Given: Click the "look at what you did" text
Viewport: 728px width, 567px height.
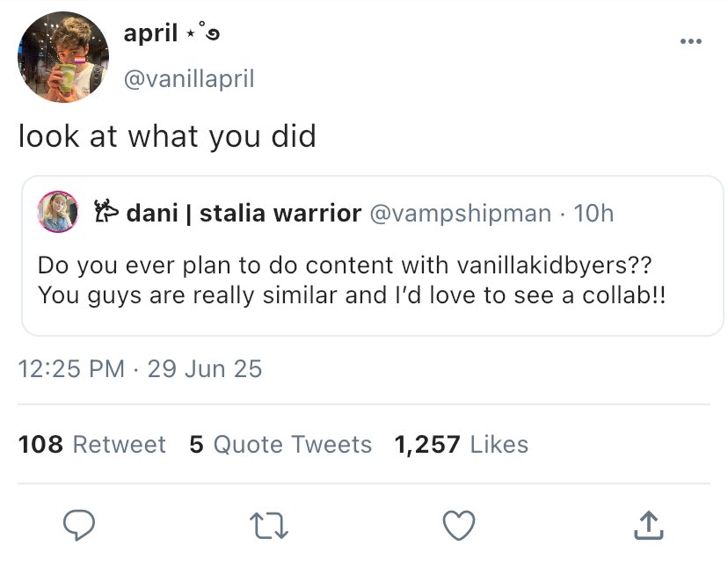Looking at the screenshot, I should [x=167, y=137].
